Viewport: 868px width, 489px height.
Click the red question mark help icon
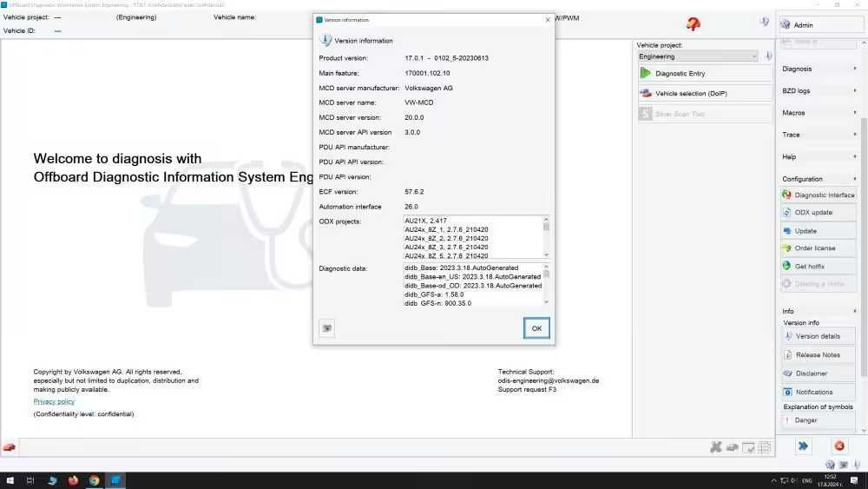(x=693, y=23)
